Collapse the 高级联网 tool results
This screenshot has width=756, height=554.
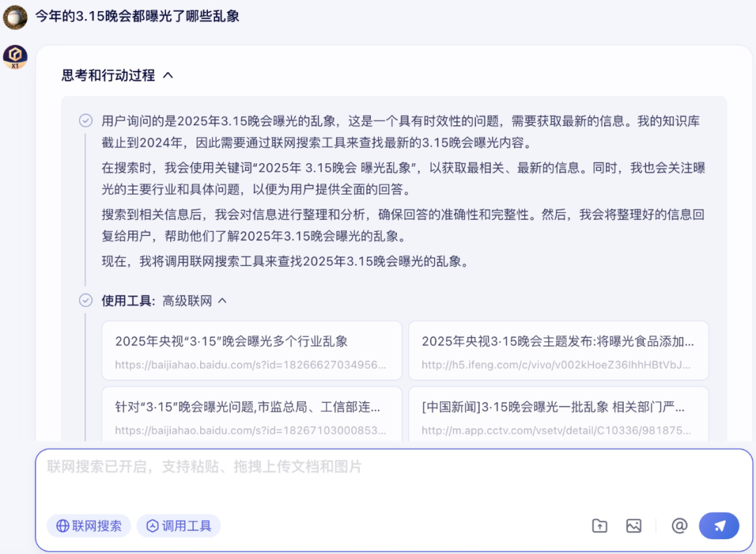click(223, 300)
